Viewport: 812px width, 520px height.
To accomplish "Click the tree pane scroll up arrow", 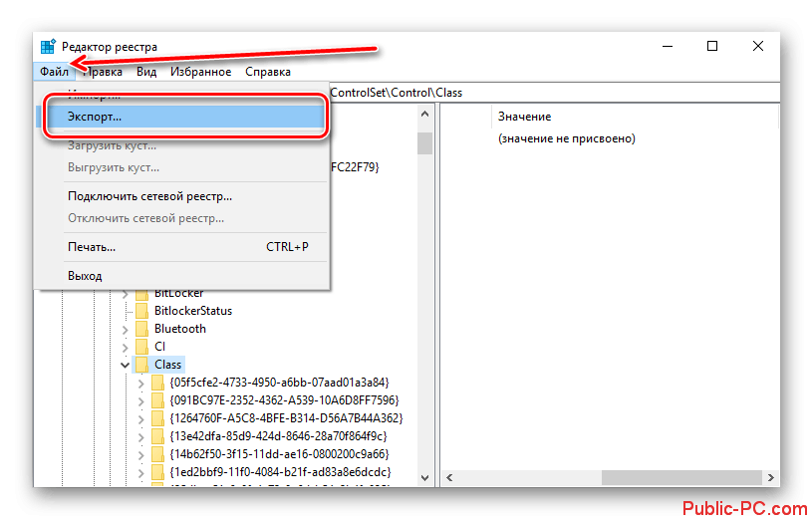I will (425, 115).
